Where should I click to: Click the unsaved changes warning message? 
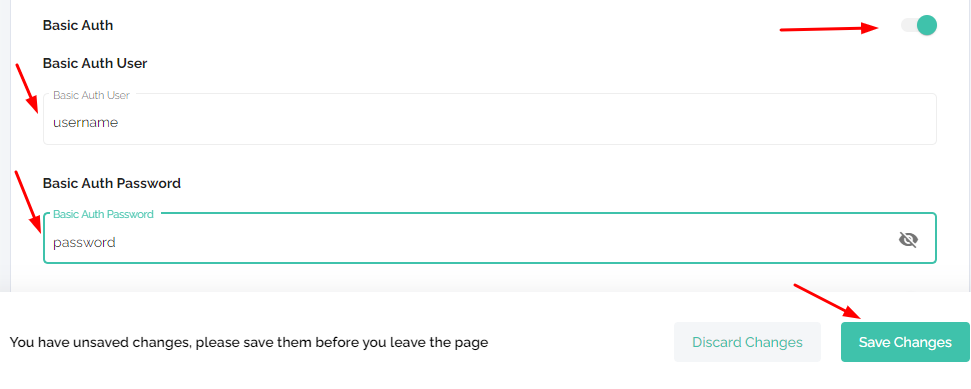tap(249, 342)
